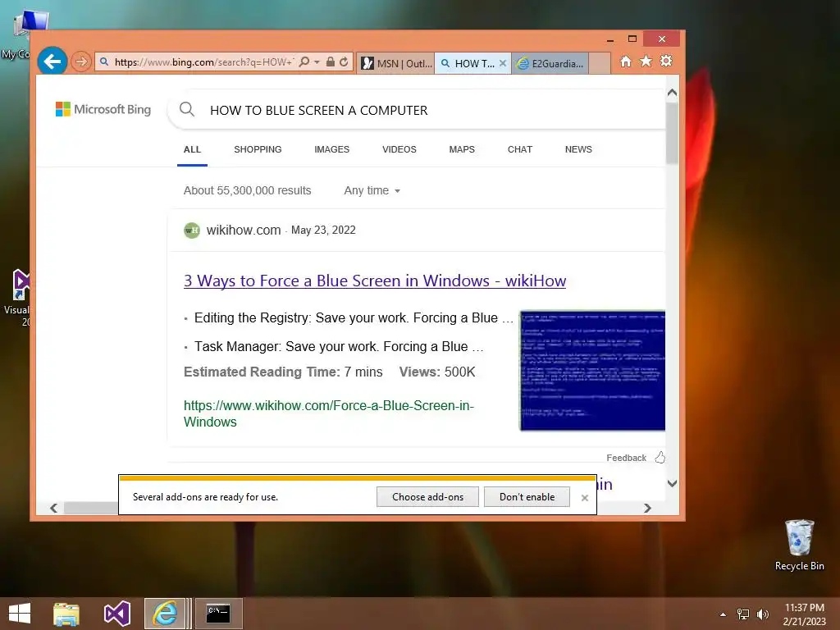840x630 pixels.
Task: Close the HOW T... browser tab
Action: point(503,63)
